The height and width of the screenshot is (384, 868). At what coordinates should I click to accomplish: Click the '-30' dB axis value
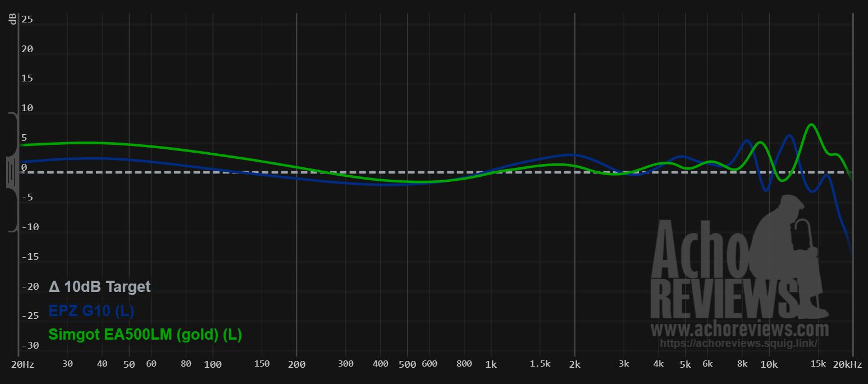[x=30, y=345]
